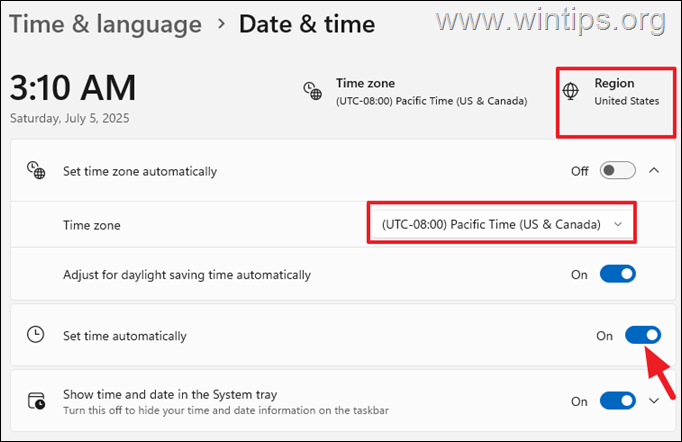Click the globe icon beside Region
This screenshot has width=682, height=442.
(571, 92)
